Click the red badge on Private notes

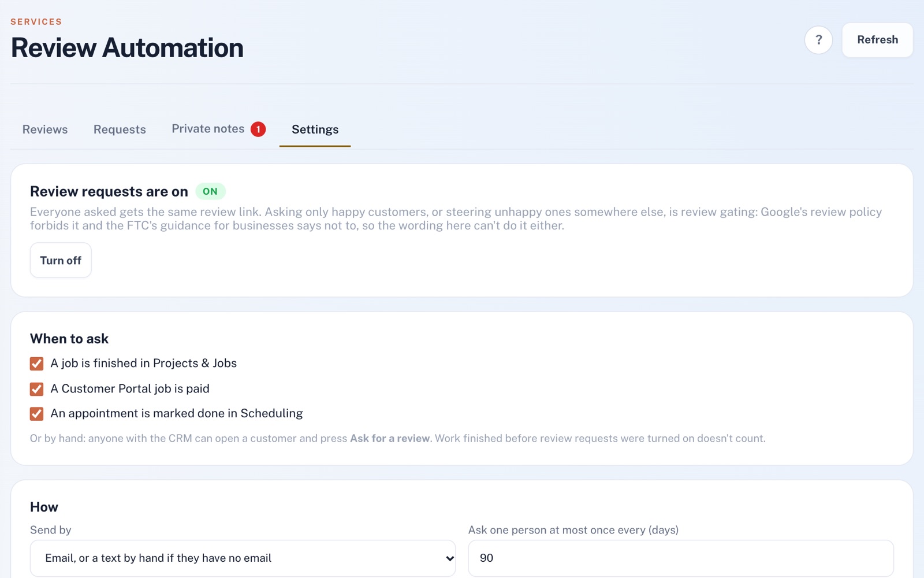pos(258,129)
